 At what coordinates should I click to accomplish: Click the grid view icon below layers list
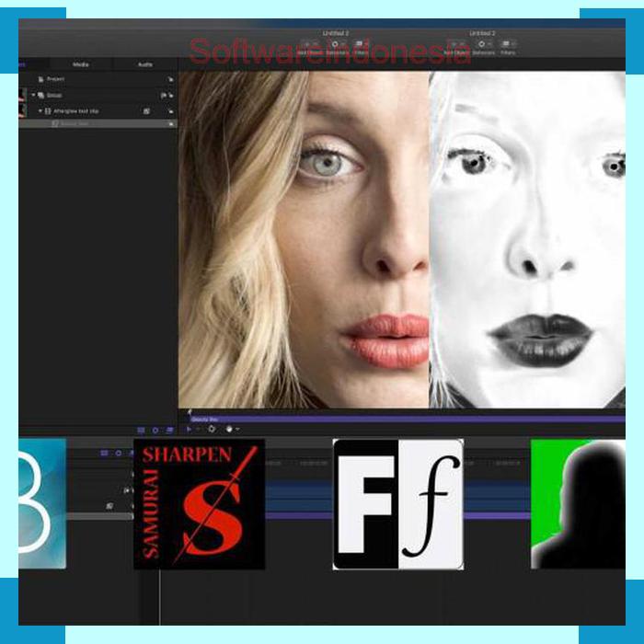(141, 430)
